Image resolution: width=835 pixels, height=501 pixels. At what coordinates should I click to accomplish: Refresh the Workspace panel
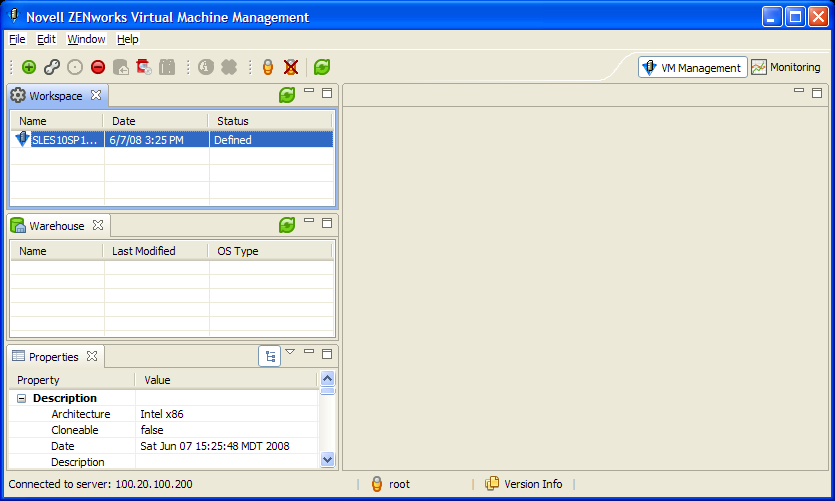[287, 95]
